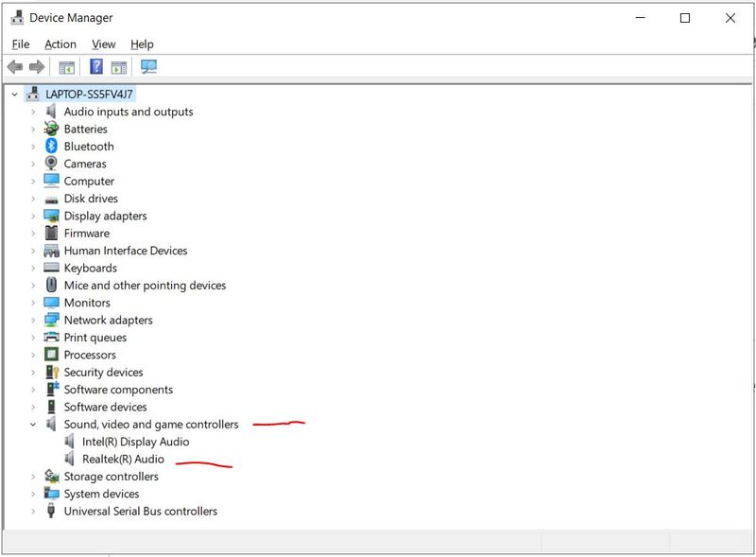
Task: Collapse Sound, video and game controllers
Action: click(33, 425)
